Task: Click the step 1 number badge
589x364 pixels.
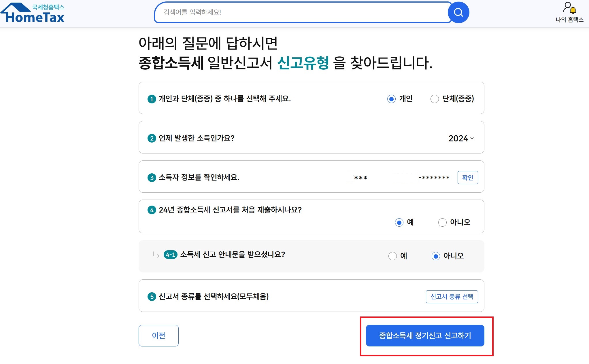Action: [x=152, y=99]
